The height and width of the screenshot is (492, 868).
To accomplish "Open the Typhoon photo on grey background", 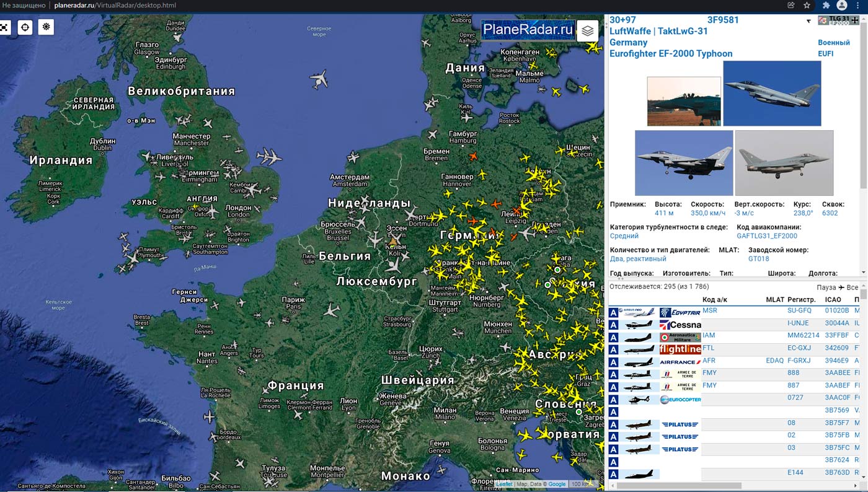I will [x=784, y=163].
